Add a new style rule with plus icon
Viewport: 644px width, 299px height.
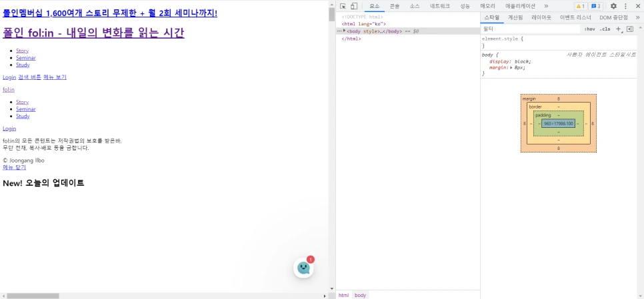point(619,29)
